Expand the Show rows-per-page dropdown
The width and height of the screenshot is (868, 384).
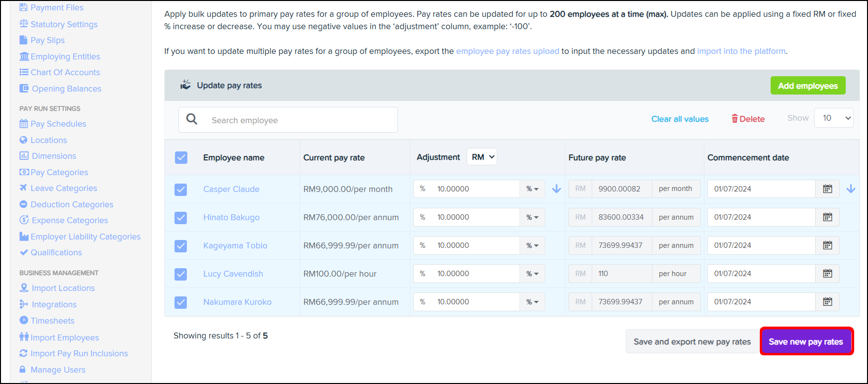pyautogui.click(x=833, y=118)
